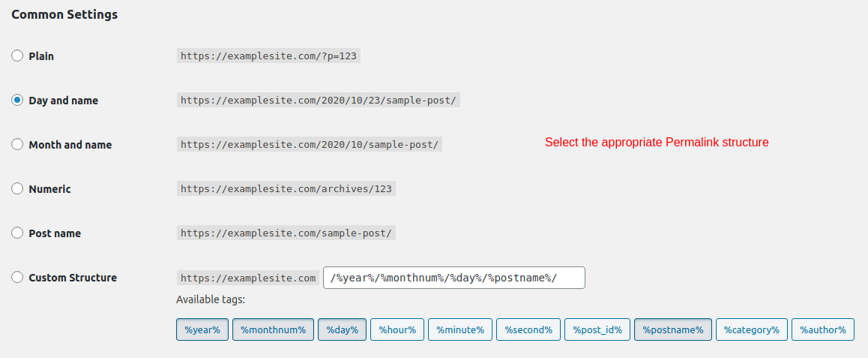Click the https://examplesite.com/?p=123 example URL
Screen dimensions: 868x358
[x=268, y=56]
